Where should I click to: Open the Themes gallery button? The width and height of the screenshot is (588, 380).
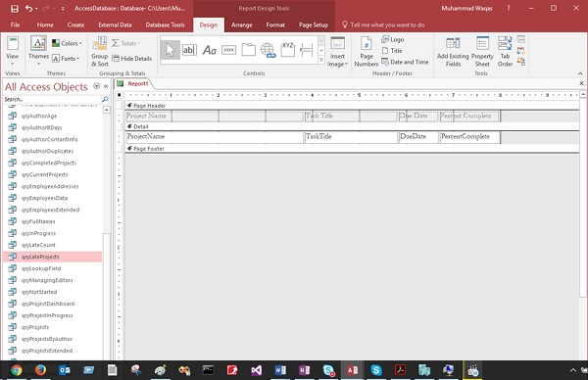[x=38, y=51]
